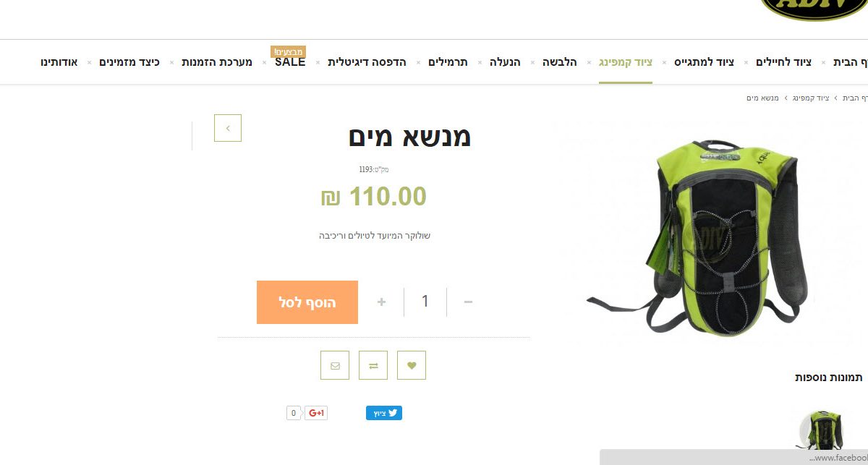Click the main green backpack product image
Image resolution: width=868 pixels, height=465 pixels.
(x=698, y=235)
